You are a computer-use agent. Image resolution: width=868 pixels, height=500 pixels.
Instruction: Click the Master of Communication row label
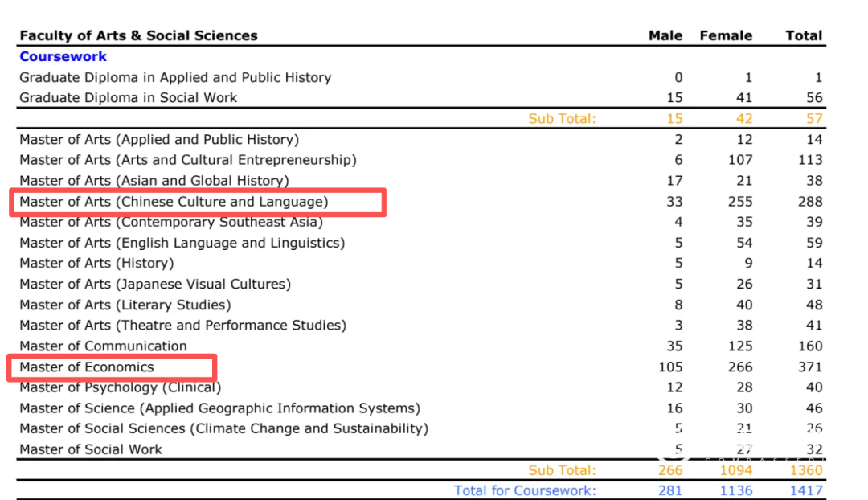103,346
